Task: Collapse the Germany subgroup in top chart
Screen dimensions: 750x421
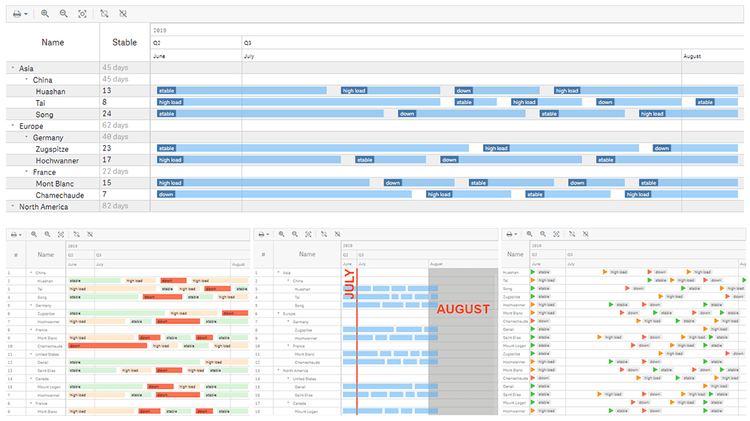Action: 21,138
